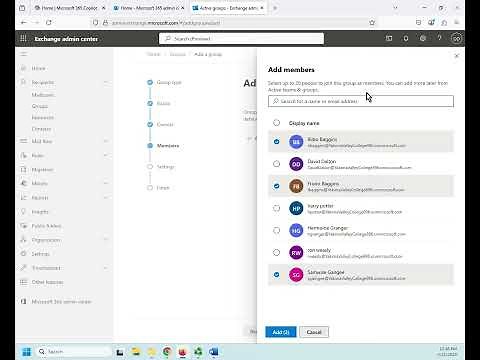Viewport: 480px width, 360px height.
Task: Click Cancel in Add members panel
Action: pyautogui.click(x=314, y=332)
